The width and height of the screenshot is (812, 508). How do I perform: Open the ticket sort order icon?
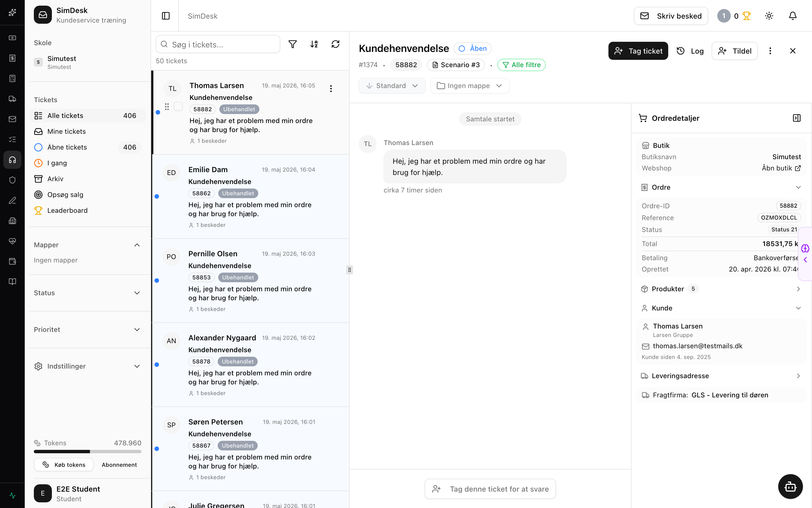pyautogui.click(x=314, y=44)
